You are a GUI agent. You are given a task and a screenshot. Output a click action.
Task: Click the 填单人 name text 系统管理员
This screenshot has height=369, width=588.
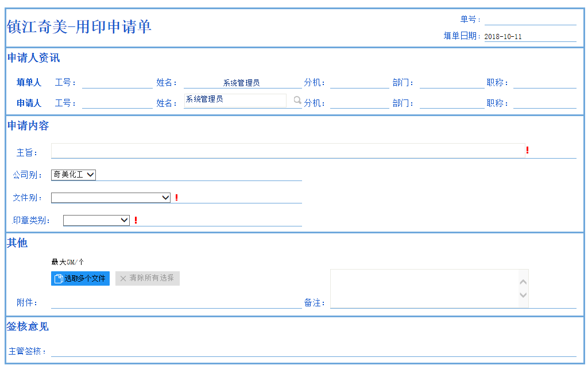coord(242,83)
